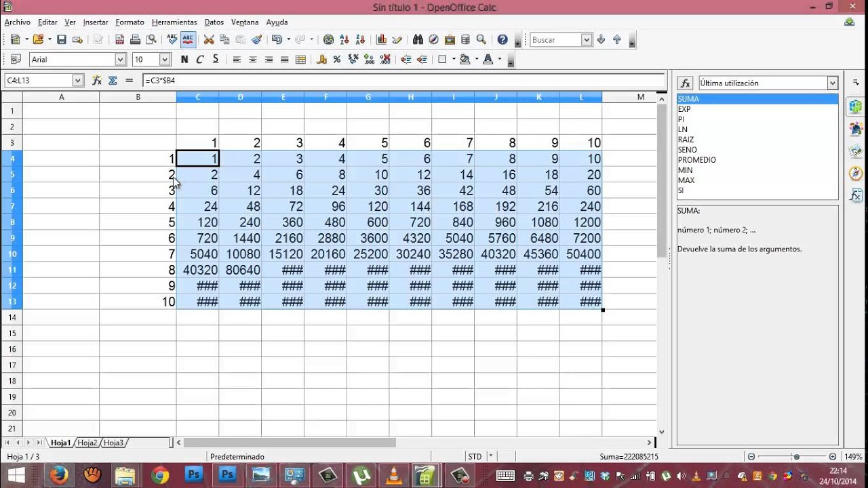Screen dimensions: 868x488
Task: Open Firefox from the Windows taskbar
Action: [59, 475]
